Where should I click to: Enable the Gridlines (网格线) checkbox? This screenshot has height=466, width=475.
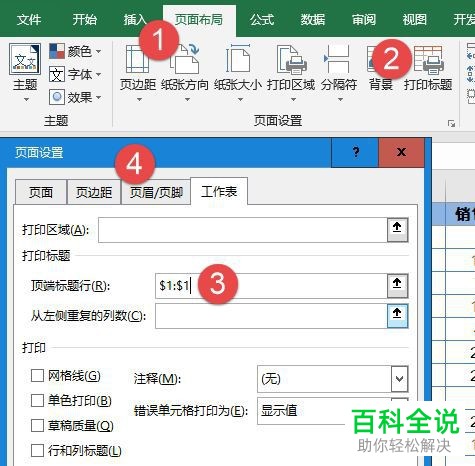pos(37,376)
